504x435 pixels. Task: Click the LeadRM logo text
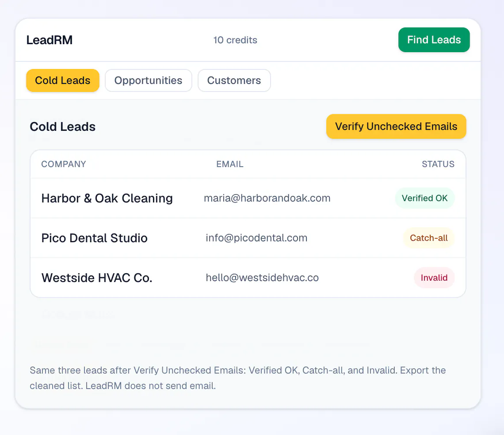point(50,40)
